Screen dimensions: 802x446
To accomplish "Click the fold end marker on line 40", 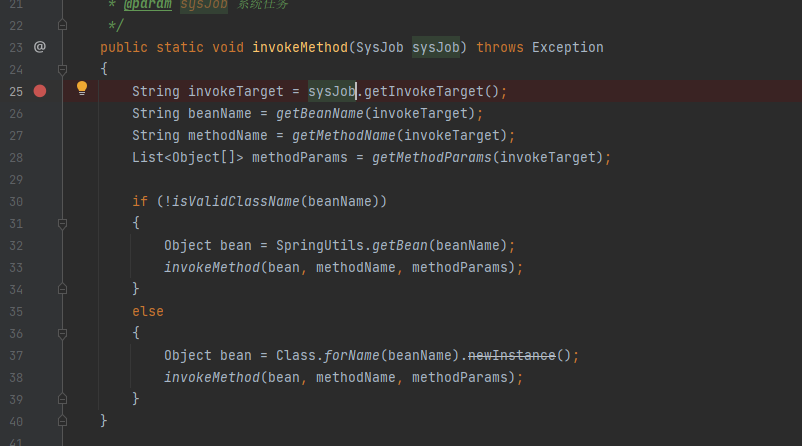I will tap(62, 421).
